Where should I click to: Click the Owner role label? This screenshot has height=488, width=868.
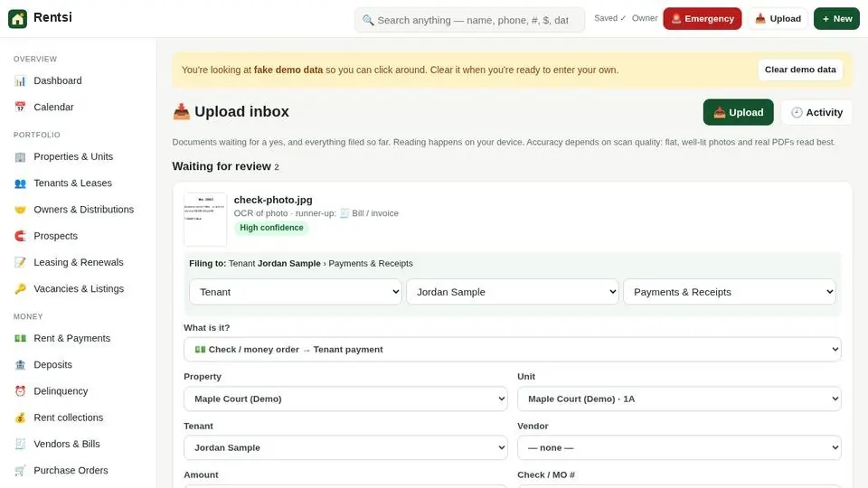pyautogui.click(x=645, y=18)
